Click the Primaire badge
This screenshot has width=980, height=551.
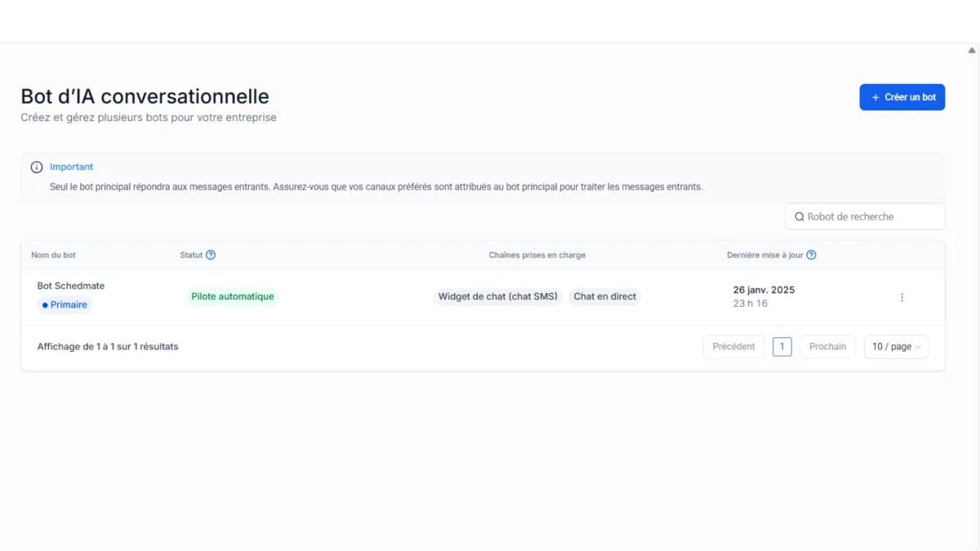pyautogui.click(x=65, y=304)
